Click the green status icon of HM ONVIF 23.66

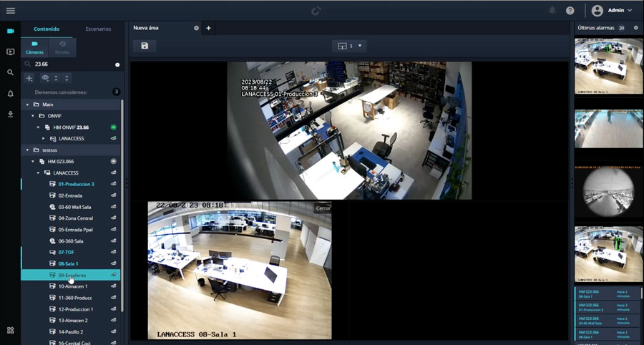(x=114, y=127)
